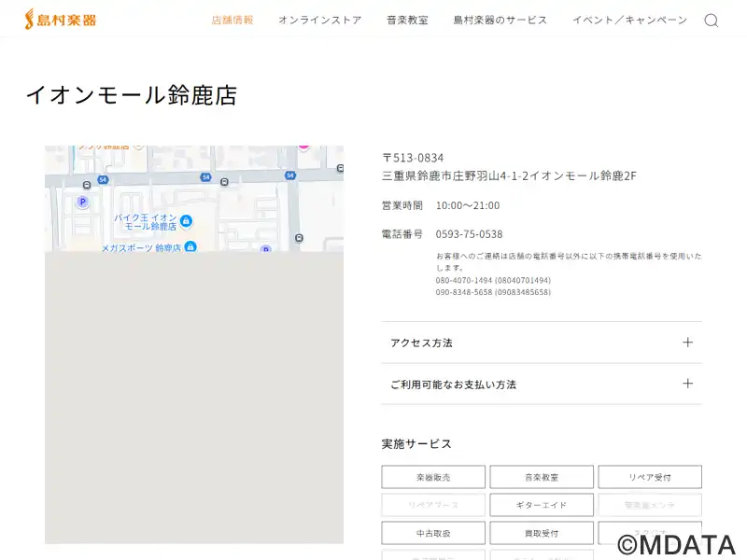
Task: Select the バイク王 イオンモール鈴鹿店 map pin
Action: [x=186, y=220]
